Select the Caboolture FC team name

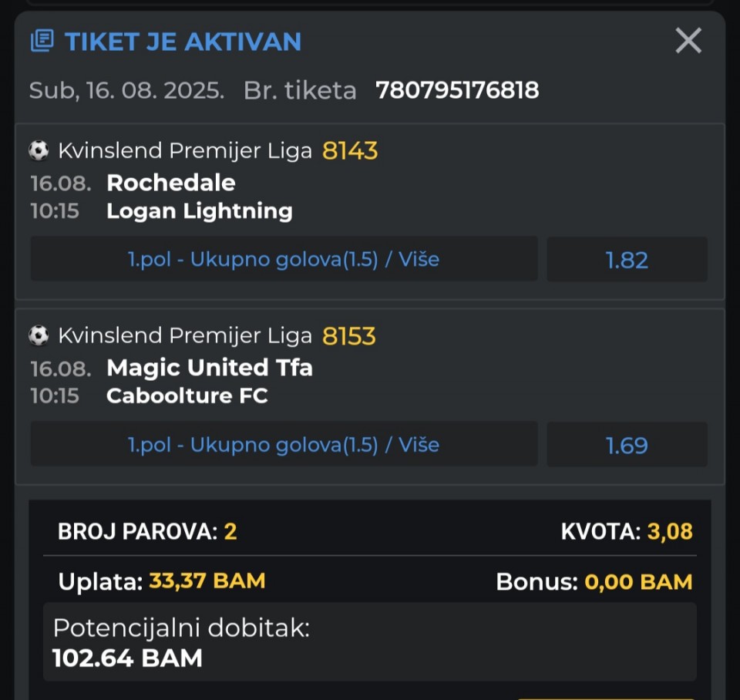187,395
